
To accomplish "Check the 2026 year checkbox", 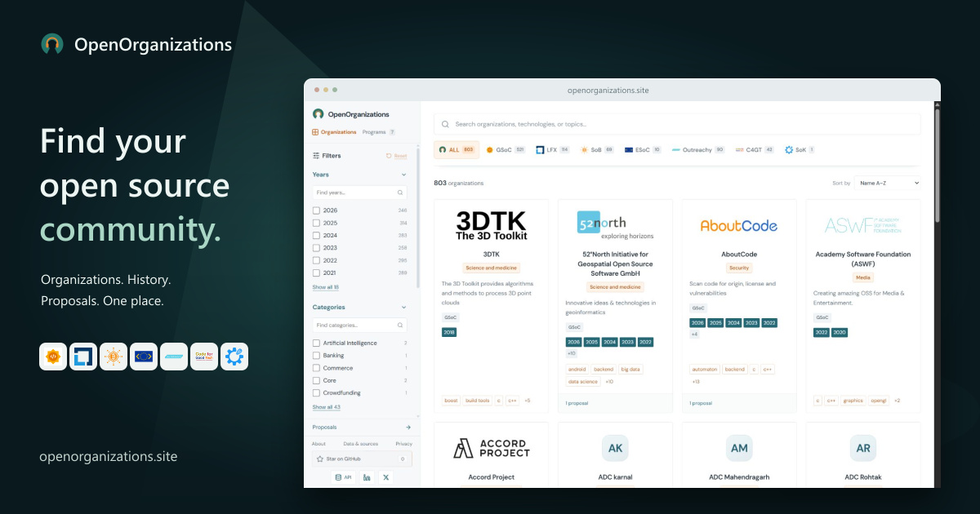I will 316,210.
